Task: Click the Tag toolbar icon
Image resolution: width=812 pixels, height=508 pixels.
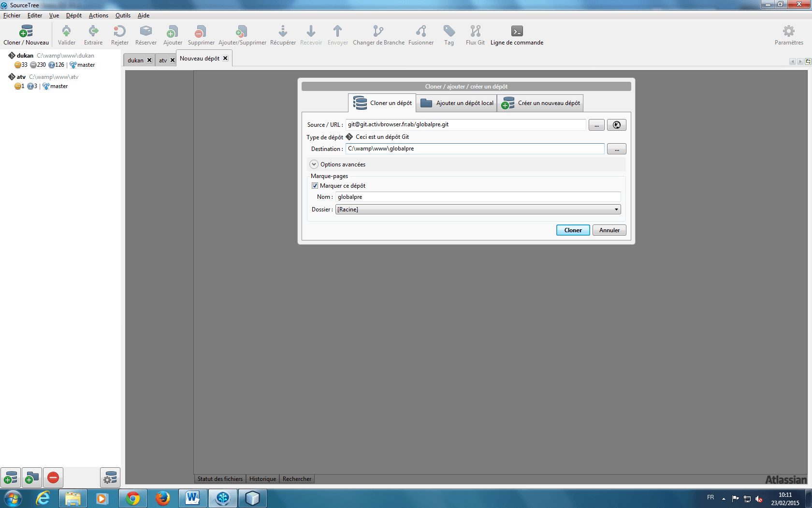Action: point(449,32)
